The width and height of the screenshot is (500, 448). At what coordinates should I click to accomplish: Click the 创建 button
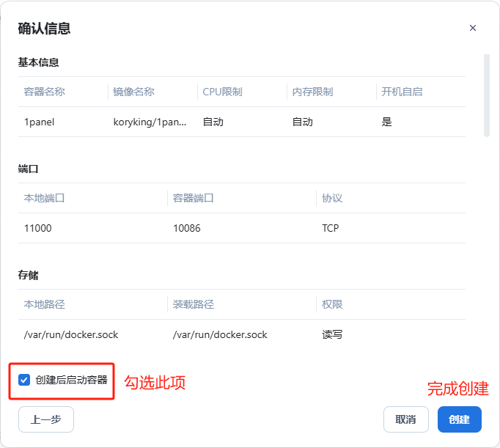459,419
